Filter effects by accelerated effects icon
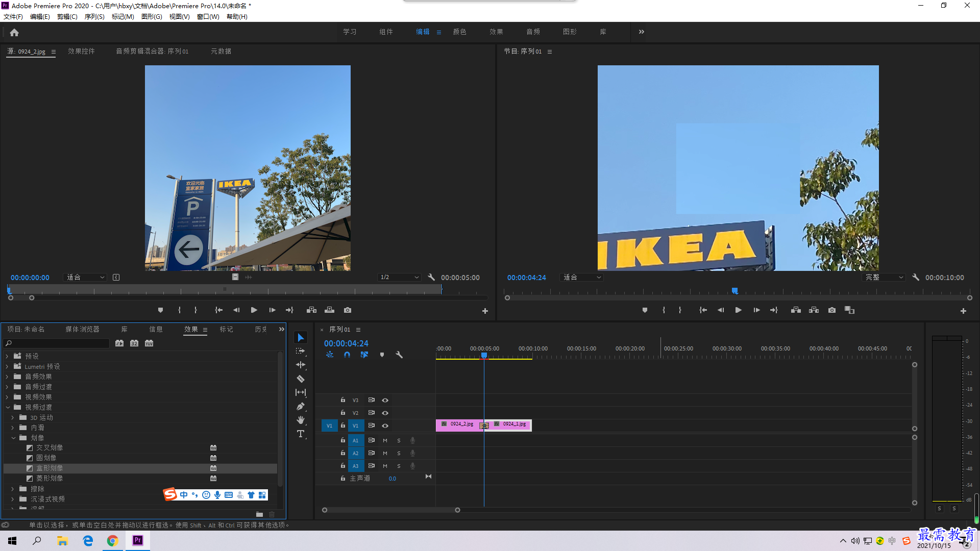Viewport: 980px width, 551px height. (119, 343)
